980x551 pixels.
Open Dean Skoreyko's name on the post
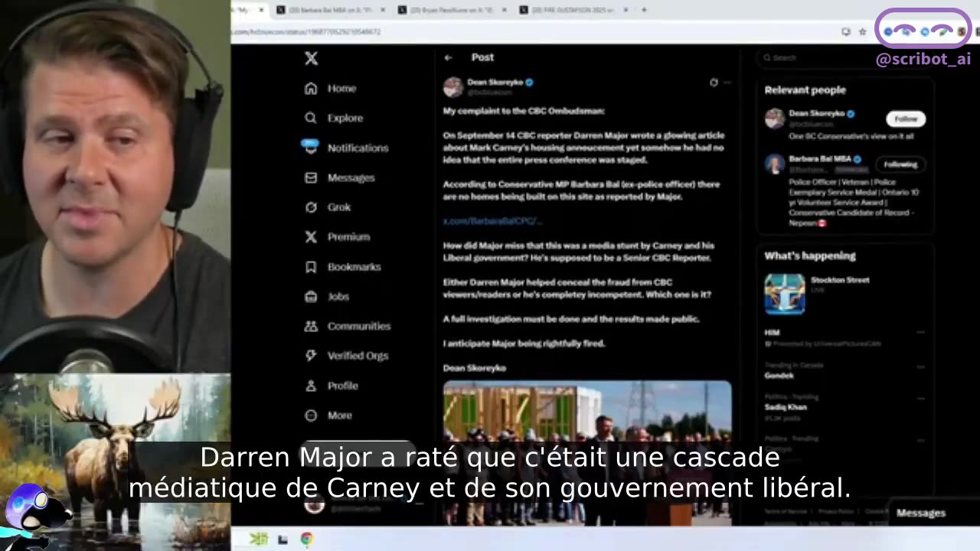pyautogui.click(x=495, y=82)
